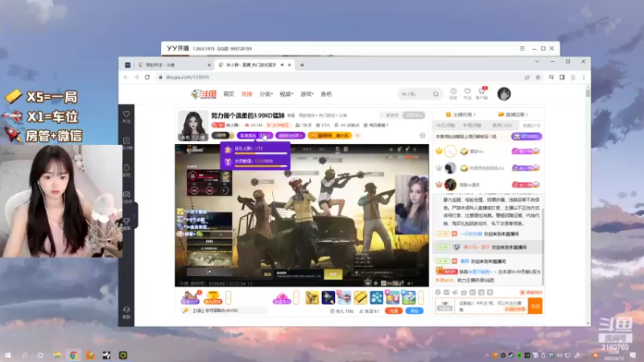Select the dark blue magnifier gift icon

tap(328, 298)
